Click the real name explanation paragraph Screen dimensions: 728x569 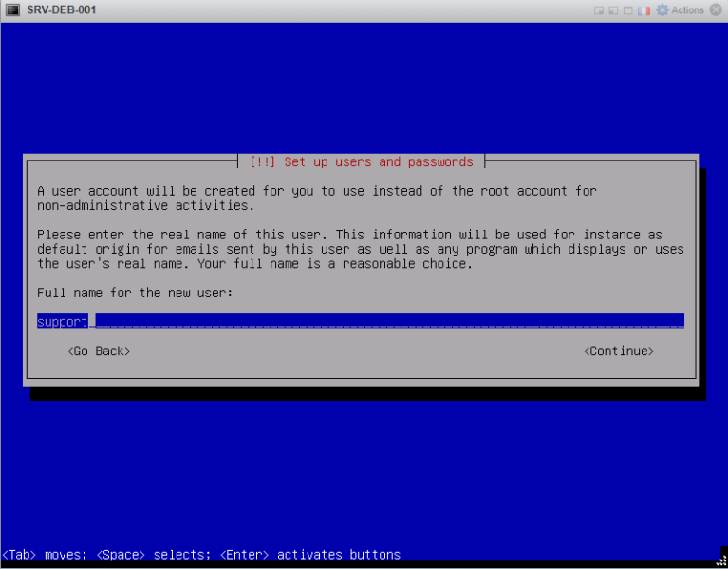pos(361,249)
